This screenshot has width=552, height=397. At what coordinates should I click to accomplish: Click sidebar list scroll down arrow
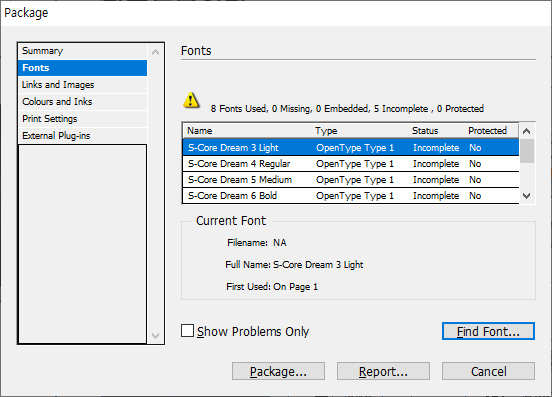click(155, 335)
